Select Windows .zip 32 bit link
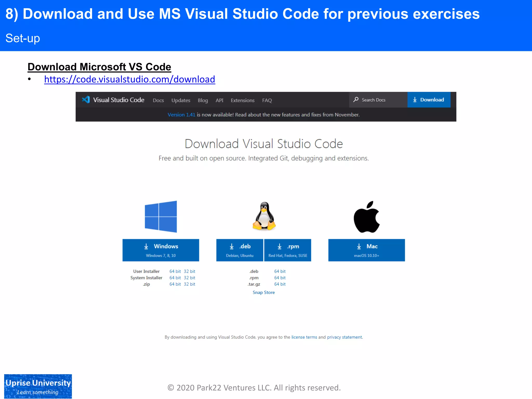 tap(189, 284)
